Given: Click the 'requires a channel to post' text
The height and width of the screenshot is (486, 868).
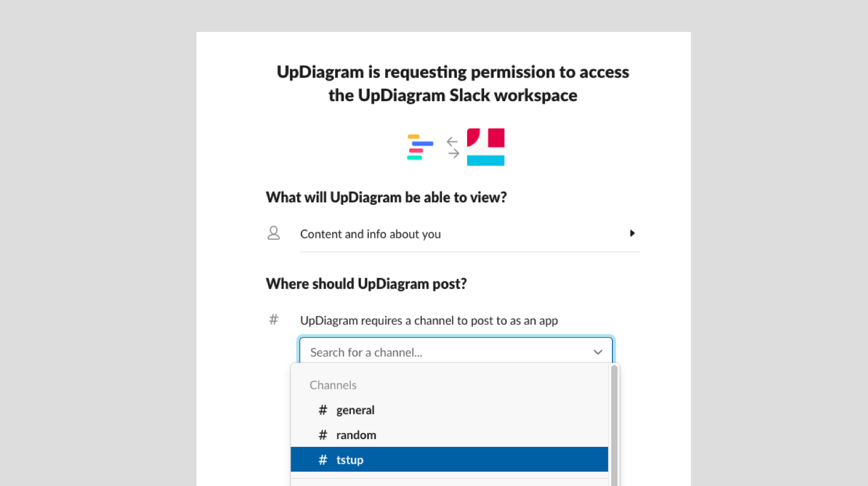Looking at the screenshot, I should click(429, 320).
